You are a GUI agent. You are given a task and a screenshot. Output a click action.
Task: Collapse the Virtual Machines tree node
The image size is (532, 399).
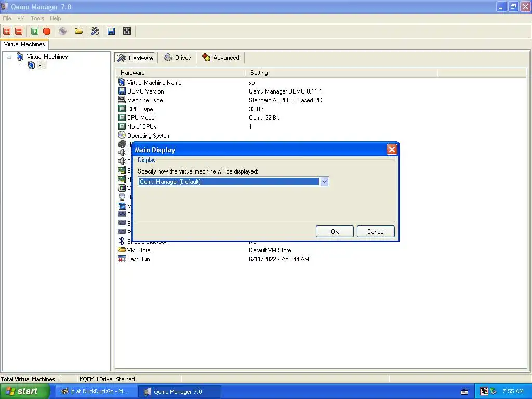coord(9,57)
